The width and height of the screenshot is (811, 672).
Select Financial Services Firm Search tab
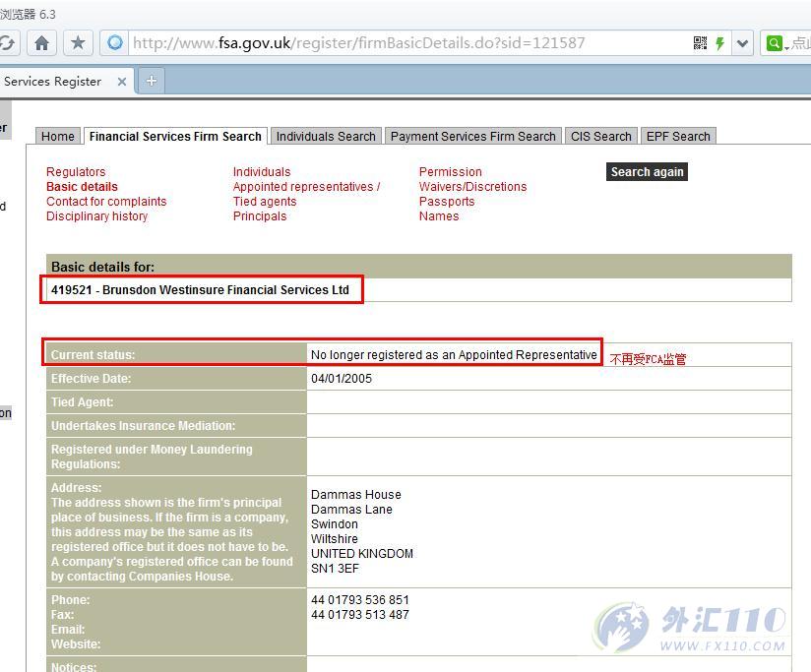(x=175, y=136)
